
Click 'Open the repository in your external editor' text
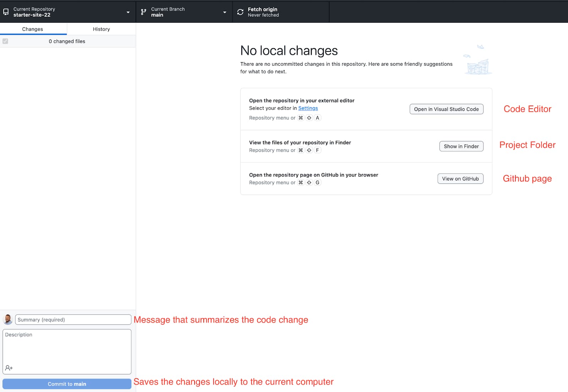click(x=302, y=100)
